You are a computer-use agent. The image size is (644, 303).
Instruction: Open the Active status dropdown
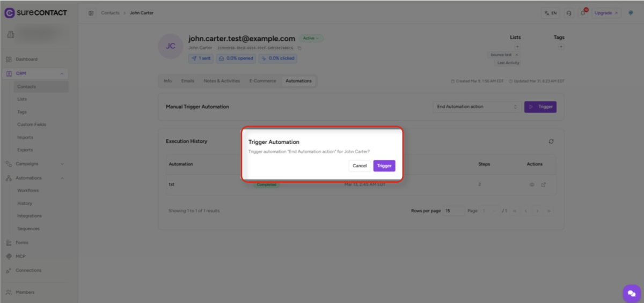311,39
